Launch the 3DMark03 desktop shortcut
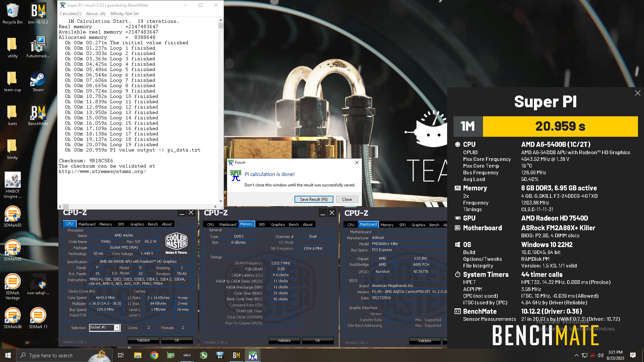The height and width of the screenshot is (362, 644). pos(12,217)
